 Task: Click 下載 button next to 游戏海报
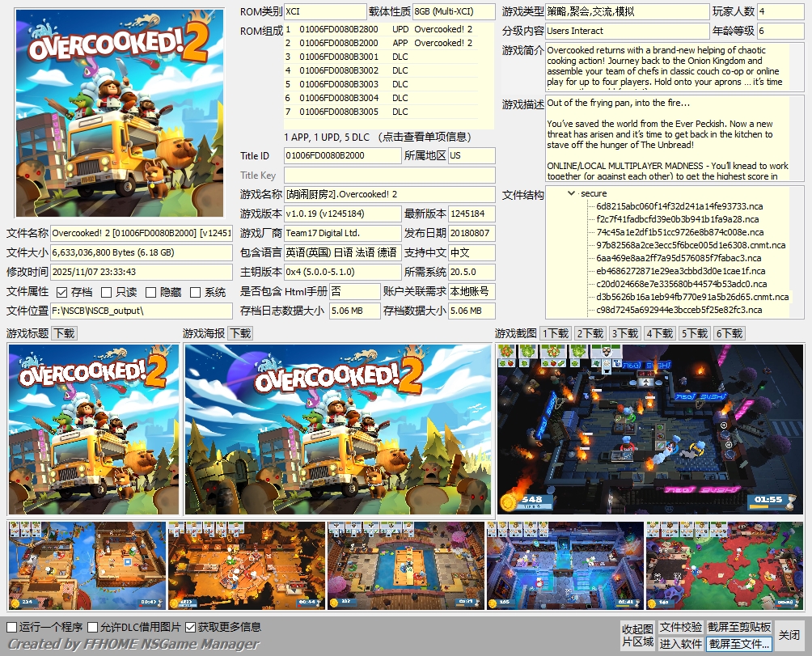240,333
